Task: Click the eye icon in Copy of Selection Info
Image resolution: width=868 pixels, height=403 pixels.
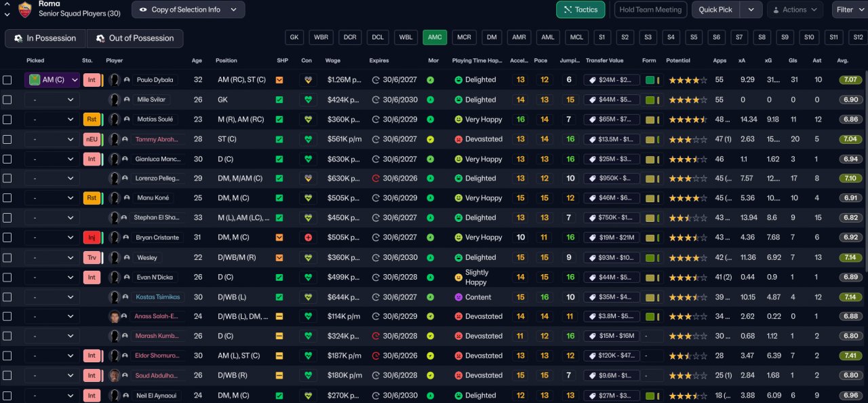Action: click(x=143, y=9)
